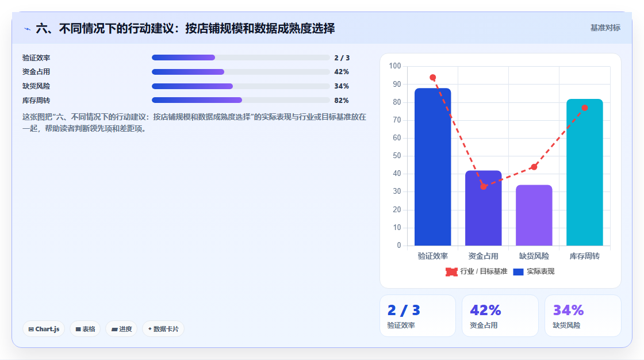Screen dimensions: 644x360
Task: Click the 34% value beside progress bar
Action: (342, 86)
